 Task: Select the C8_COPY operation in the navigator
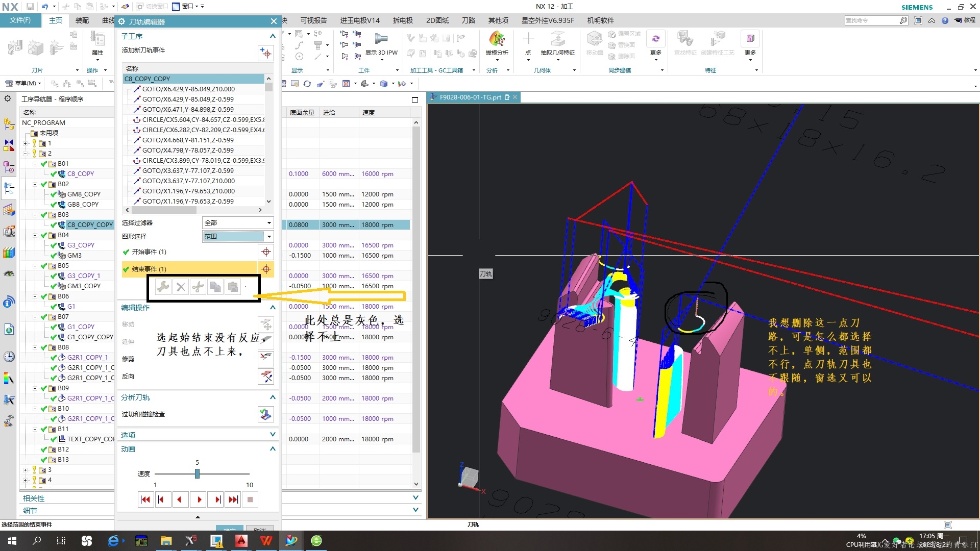click(x=81, y=174)
